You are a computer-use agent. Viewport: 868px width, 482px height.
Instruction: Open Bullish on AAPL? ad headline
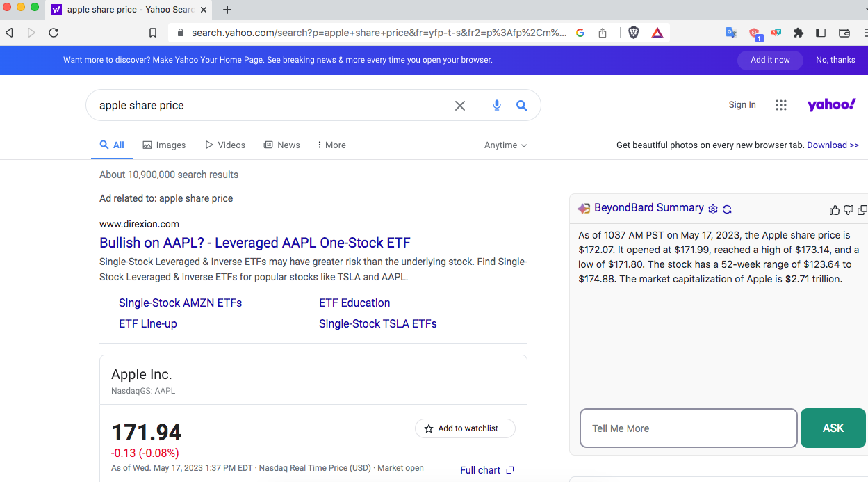[x=255, y=243]
